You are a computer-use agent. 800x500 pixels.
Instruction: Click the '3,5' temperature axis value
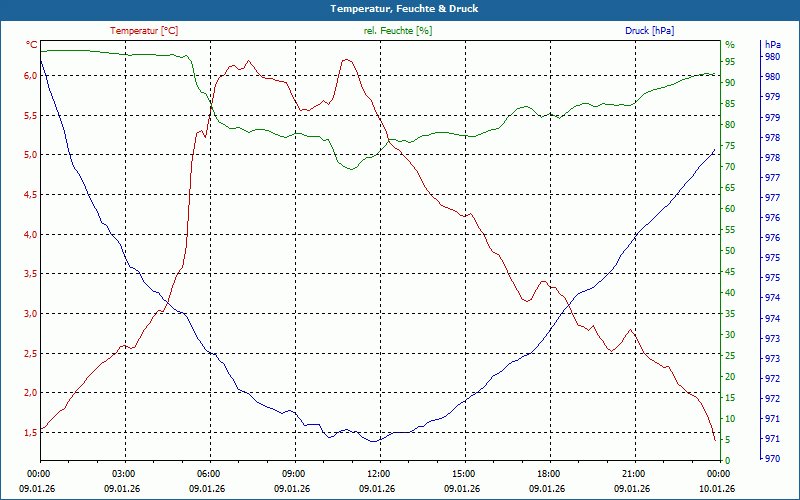tap(31, 273)
